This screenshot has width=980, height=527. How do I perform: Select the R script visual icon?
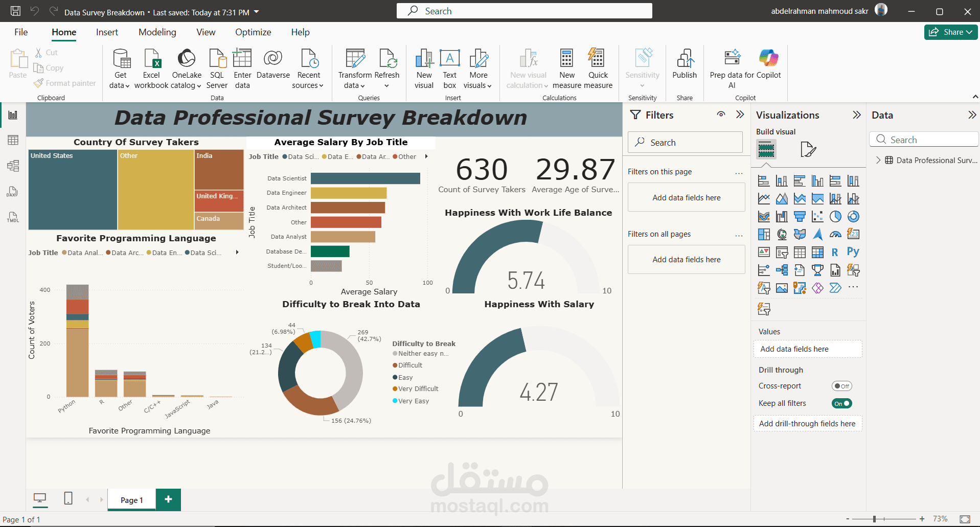pyautogui.click(x=835, y=252)
